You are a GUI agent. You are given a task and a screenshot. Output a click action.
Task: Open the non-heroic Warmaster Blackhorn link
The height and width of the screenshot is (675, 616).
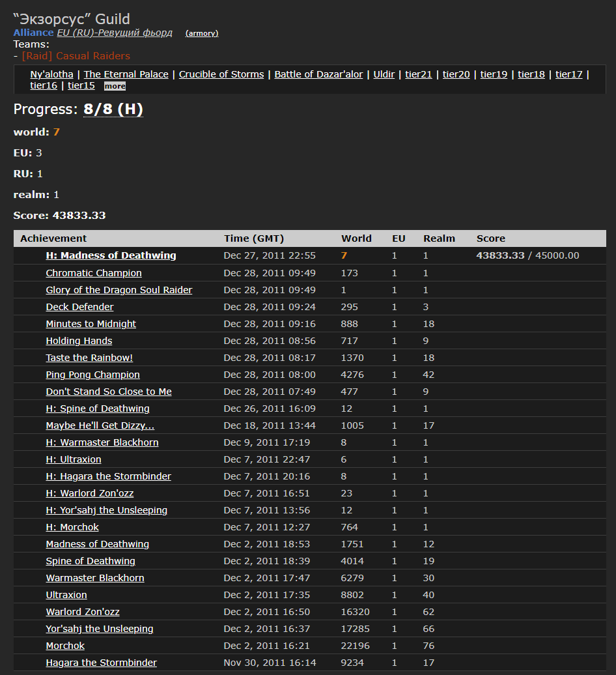[x=95, y=578]
